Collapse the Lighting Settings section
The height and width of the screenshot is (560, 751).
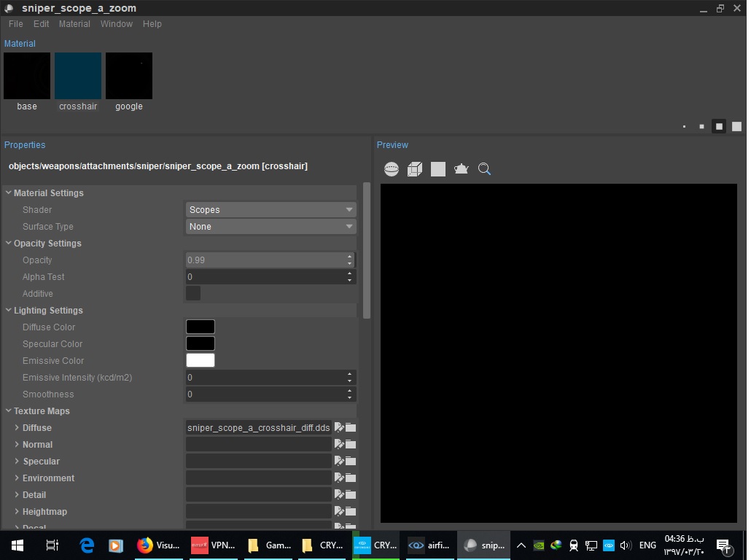9,310
